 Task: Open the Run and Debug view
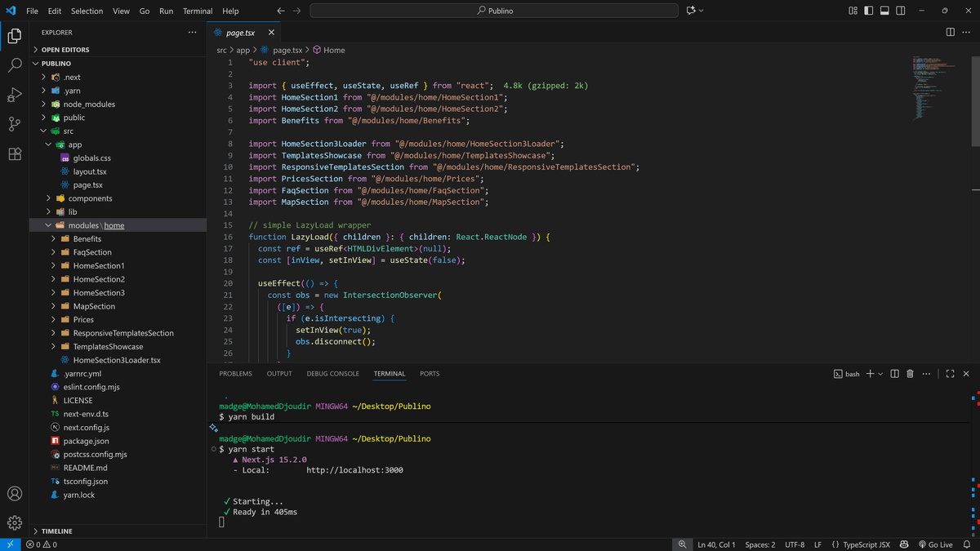coord(14,95)
